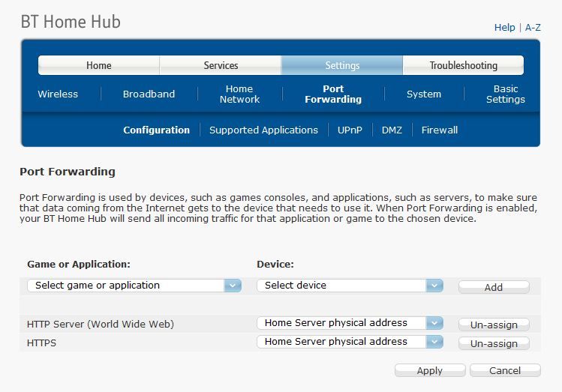Open device dropdown for HTTPS row
The width and height of the screenshot is (562, 392).
pyautogui.click(x=350, y=342)
